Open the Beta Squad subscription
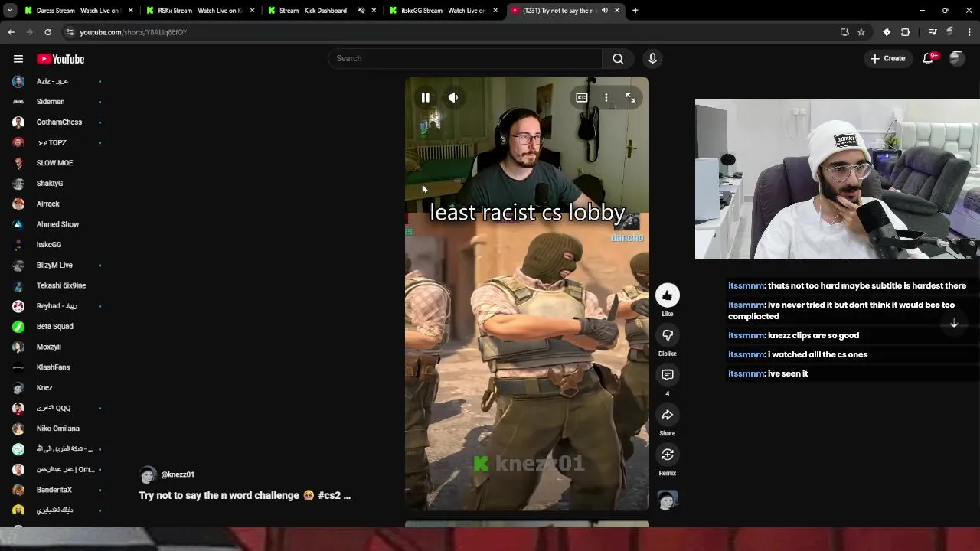This screenshot has width=980, height=551. tap(54, 327)
